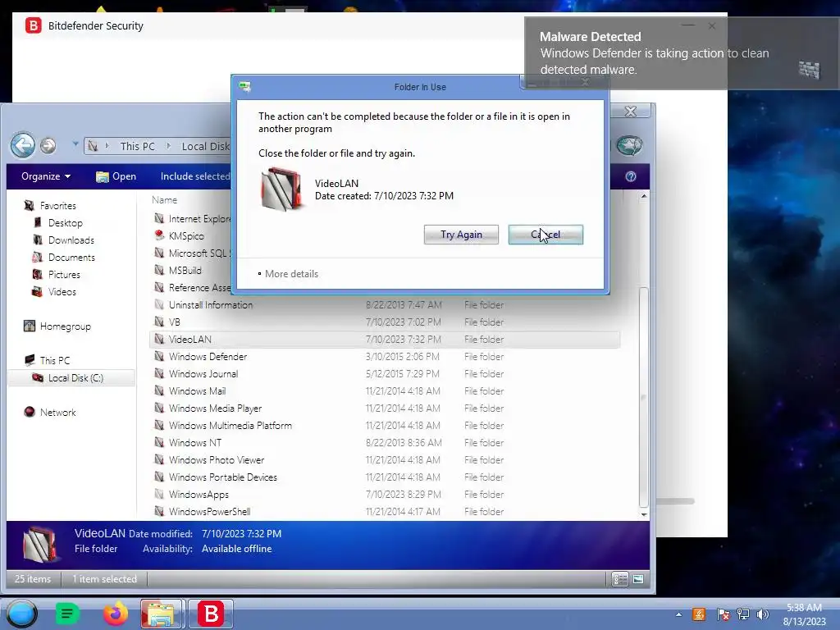Select the Windows Defender folder
Screen dimensions: 840x630
pyautogui.click(x=208, y=356)
